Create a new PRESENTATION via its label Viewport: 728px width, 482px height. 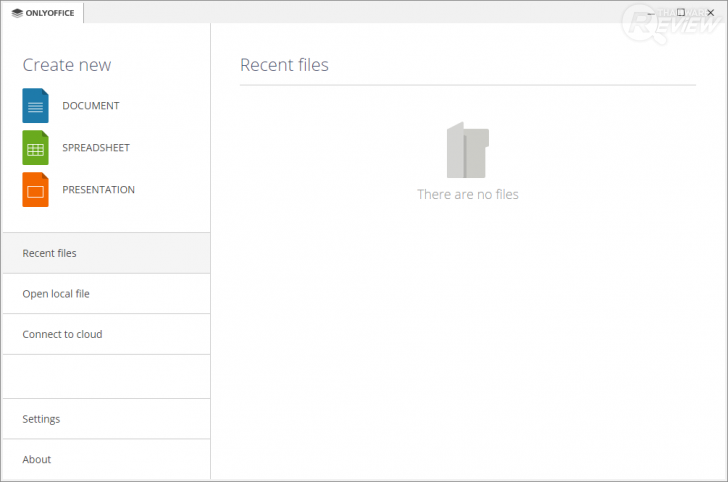99,190
